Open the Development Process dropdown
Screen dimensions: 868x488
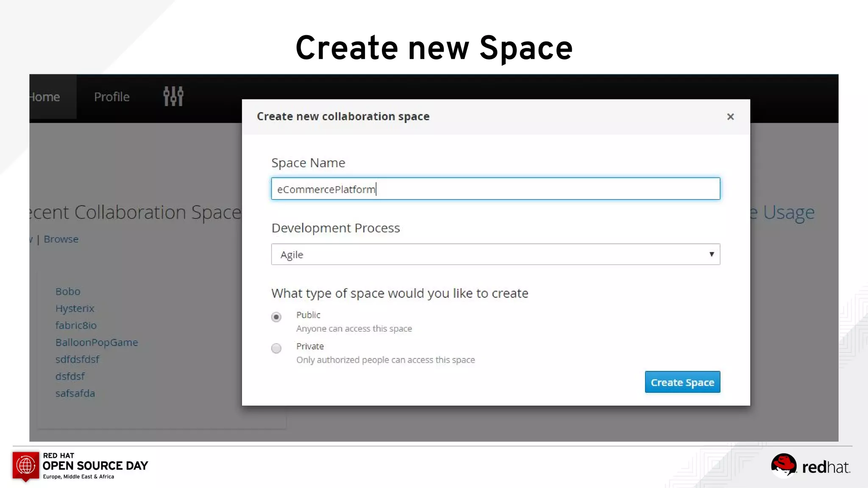pyautogui.click(x=495, y=254)
